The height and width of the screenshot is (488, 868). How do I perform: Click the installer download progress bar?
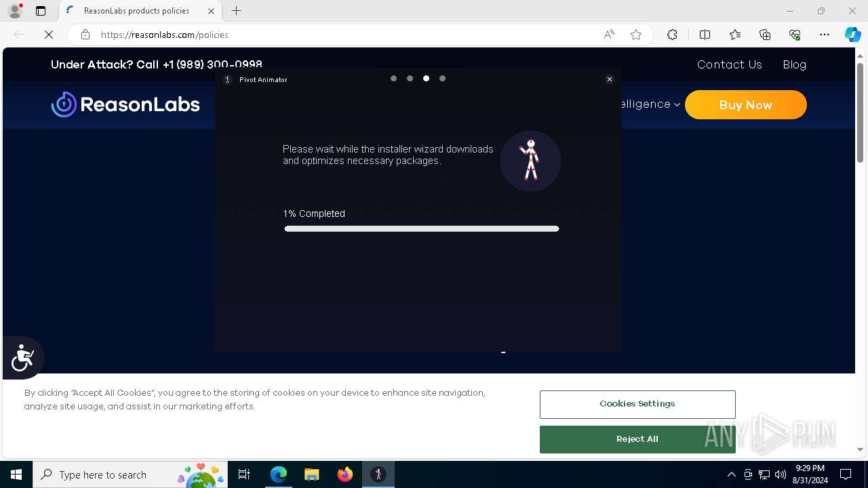pos(422,228)
